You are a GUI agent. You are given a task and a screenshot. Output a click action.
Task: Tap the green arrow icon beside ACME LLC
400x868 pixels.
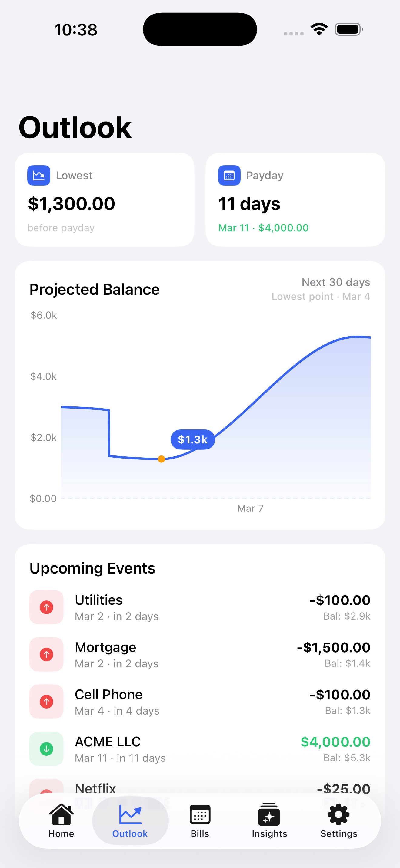(47, 749)
